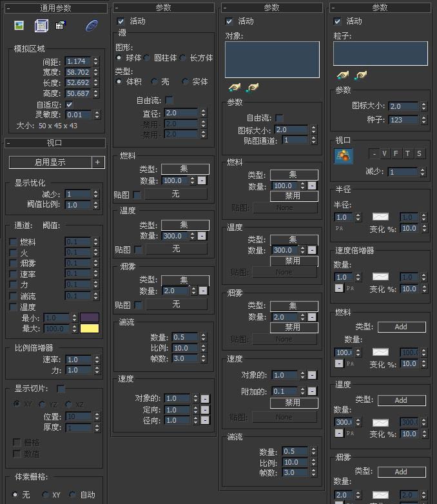Toggle the 自适应 checkbox

69,104
